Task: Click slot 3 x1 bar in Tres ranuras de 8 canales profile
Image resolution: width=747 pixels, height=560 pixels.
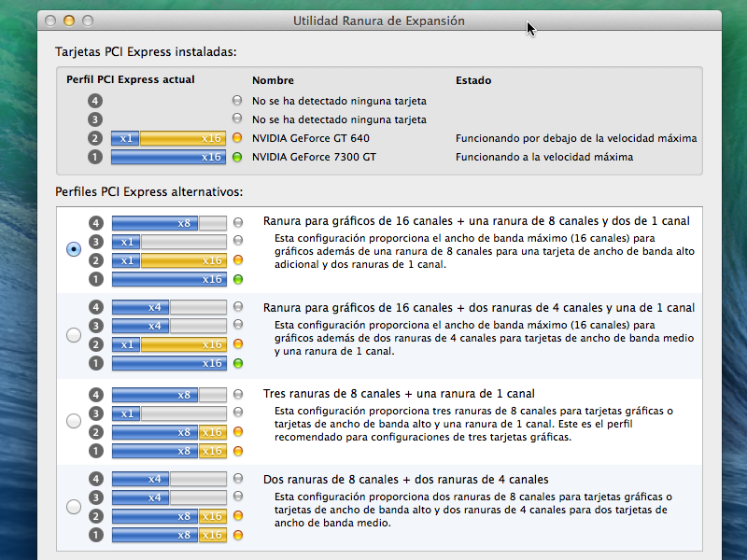Action: click(169, 413)
